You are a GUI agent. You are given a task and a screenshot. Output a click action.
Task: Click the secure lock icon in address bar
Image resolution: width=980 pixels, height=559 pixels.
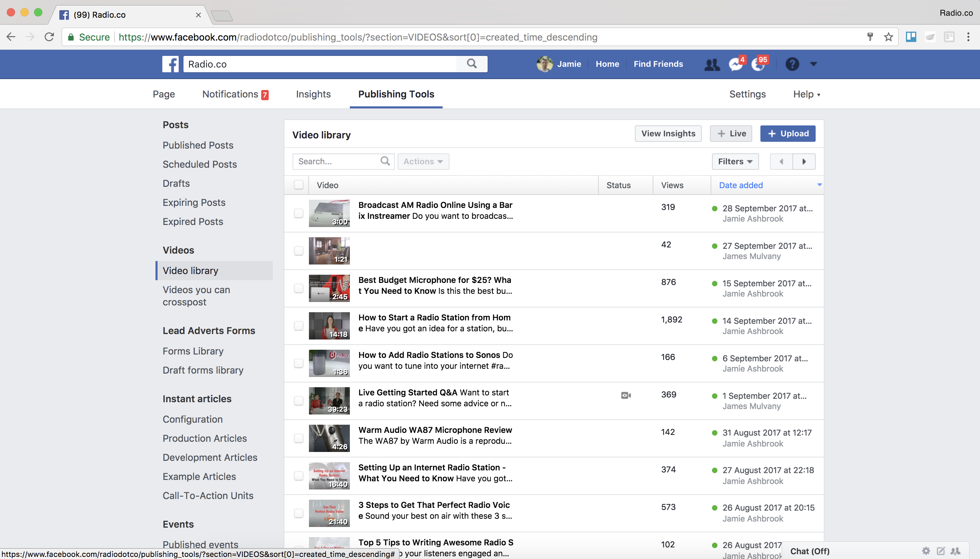click(71, 37)
